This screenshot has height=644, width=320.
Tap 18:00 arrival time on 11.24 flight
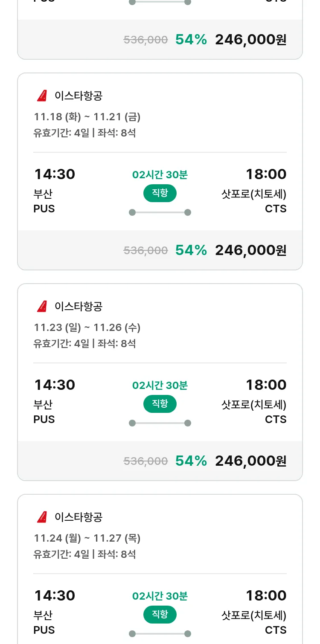[266, 596]
